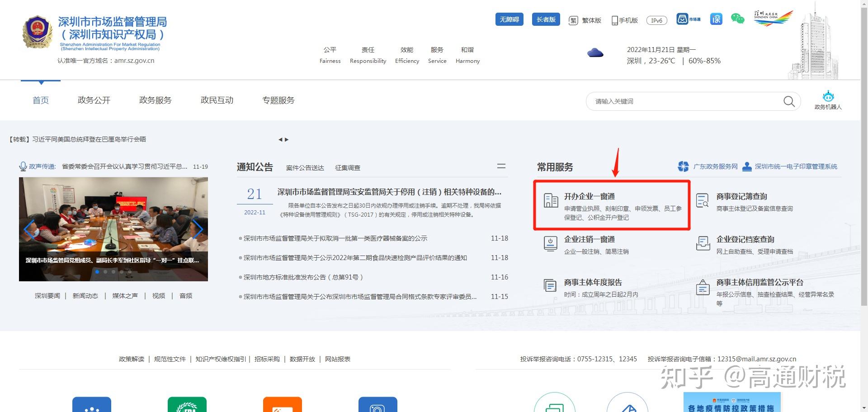Image resolution: width=868 pixels, height=412 pixels.
Task: Open the 专题服务 menu
Action: click(278, 100)
